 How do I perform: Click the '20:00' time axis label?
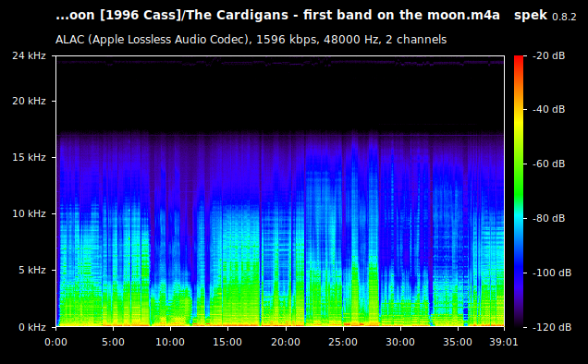286,342
